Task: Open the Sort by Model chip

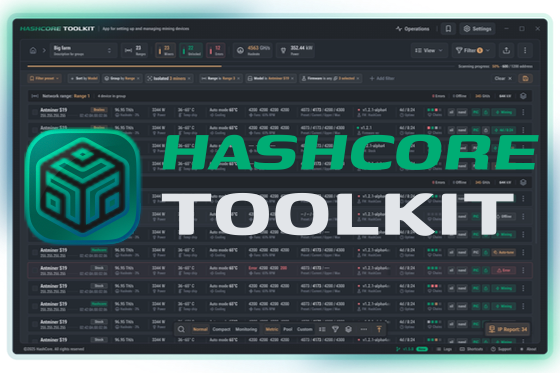Action: [84, 78]
